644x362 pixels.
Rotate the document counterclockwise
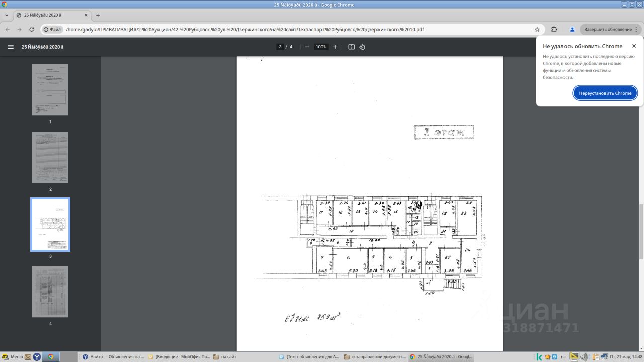(362, 47)
